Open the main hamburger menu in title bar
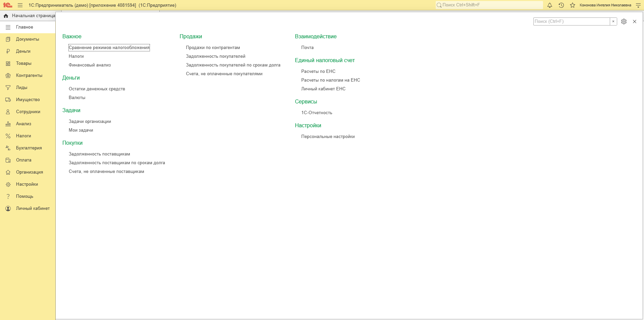Viewport: 644px width, 320px height. pyautogui.click(x=20, y=5)
